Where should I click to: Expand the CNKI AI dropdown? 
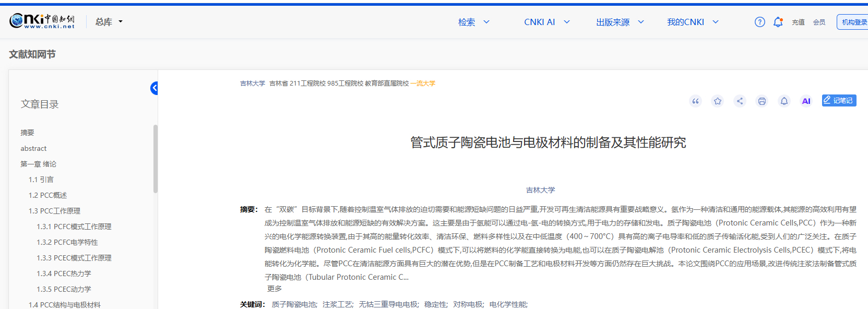pos(546,22)
